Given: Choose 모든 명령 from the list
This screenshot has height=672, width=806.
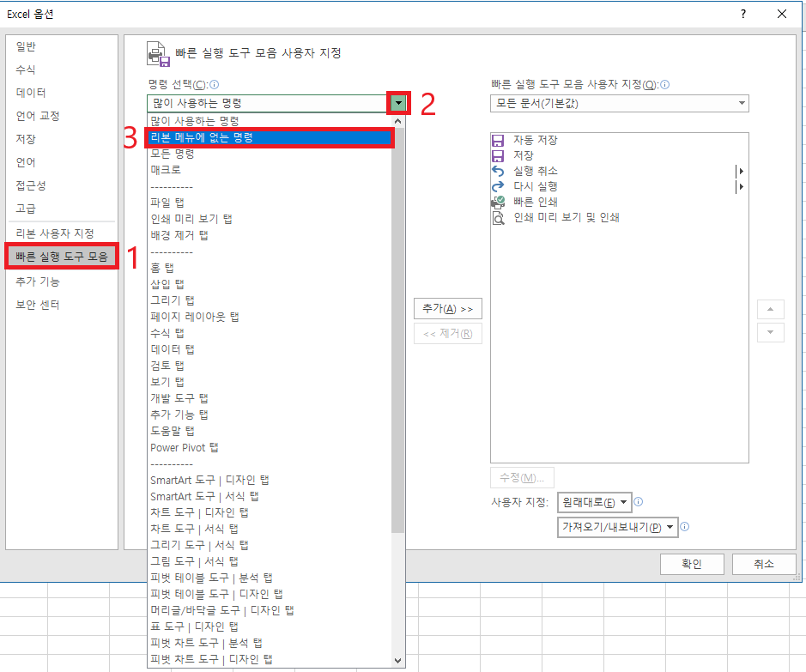Looking at the screenshot, I should 270,153.
